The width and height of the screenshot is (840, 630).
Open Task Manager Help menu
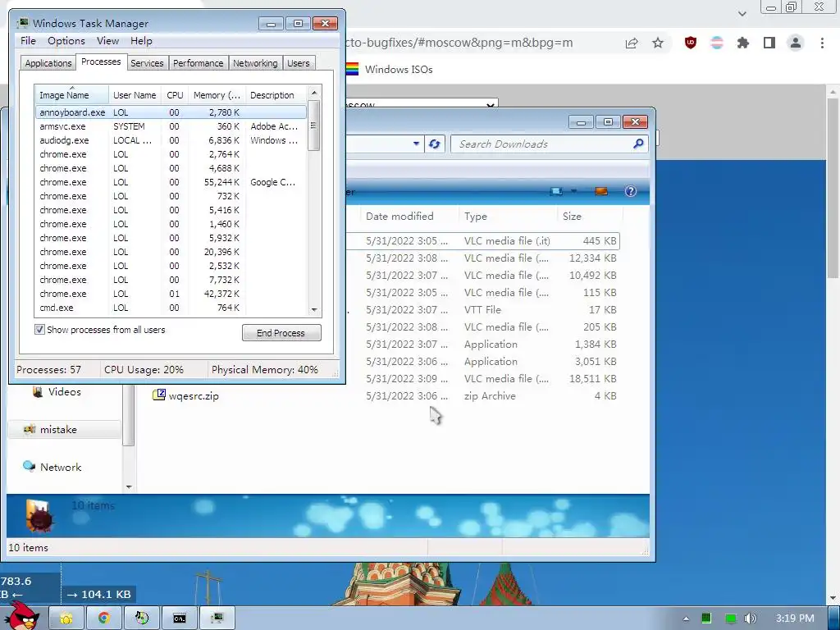pyautogui.click(x=141, y=41)
